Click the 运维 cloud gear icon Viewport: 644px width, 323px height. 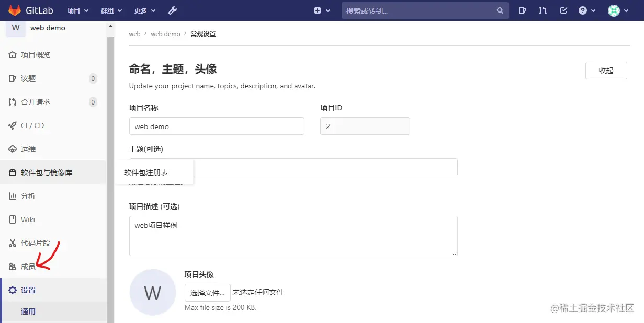13,149
